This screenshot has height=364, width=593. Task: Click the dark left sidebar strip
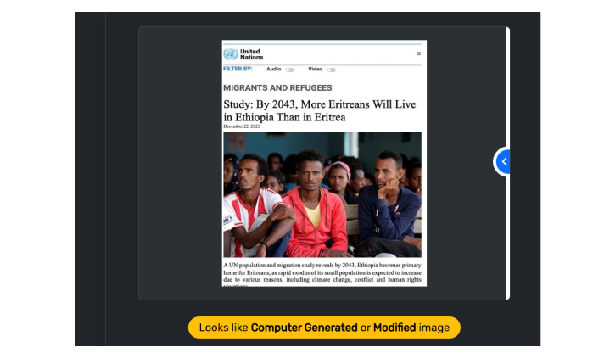pyautogui.click(x=90, y=179)
